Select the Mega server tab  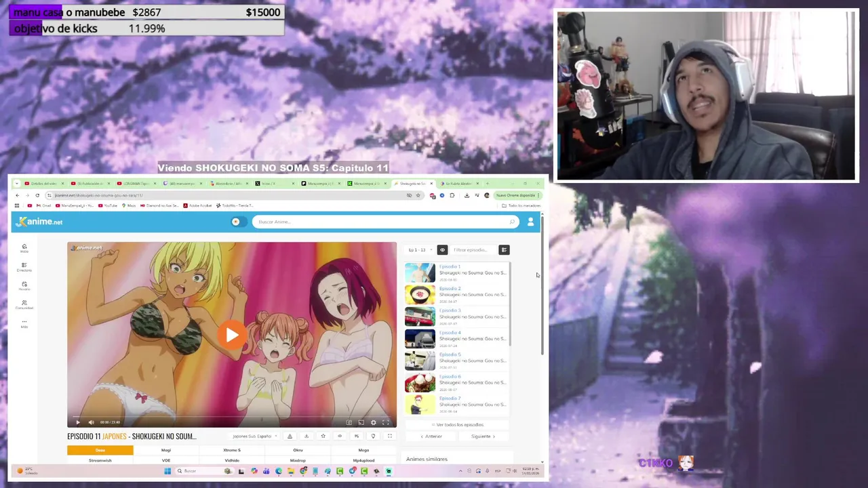click(363, 450)
